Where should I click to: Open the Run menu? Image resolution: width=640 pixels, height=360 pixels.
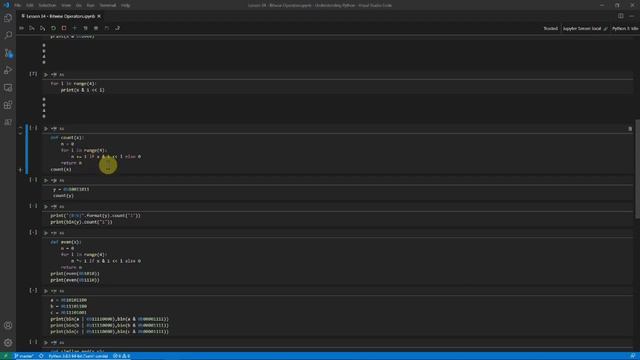pos(90,5)
